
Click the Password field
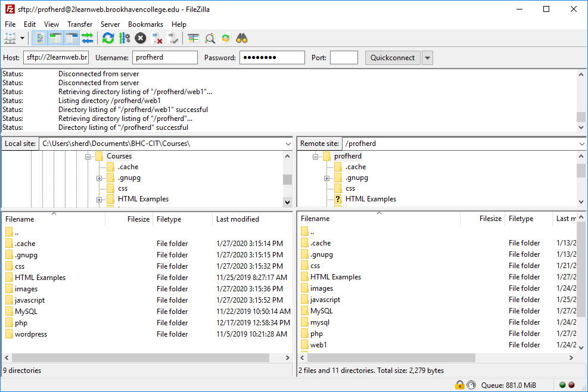coord(272,57)
